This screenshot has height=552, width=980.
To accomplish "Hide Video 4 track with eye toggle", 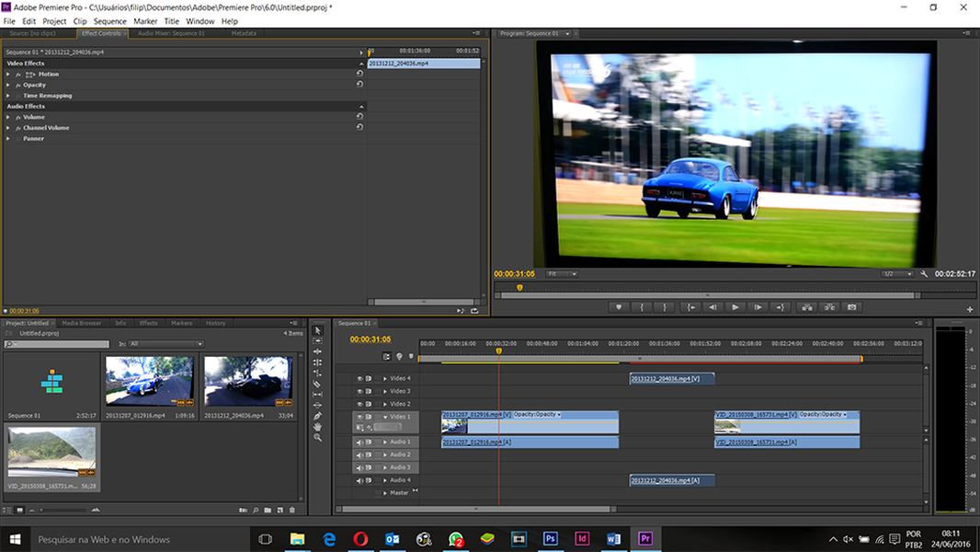I will [x=359, y=378].
